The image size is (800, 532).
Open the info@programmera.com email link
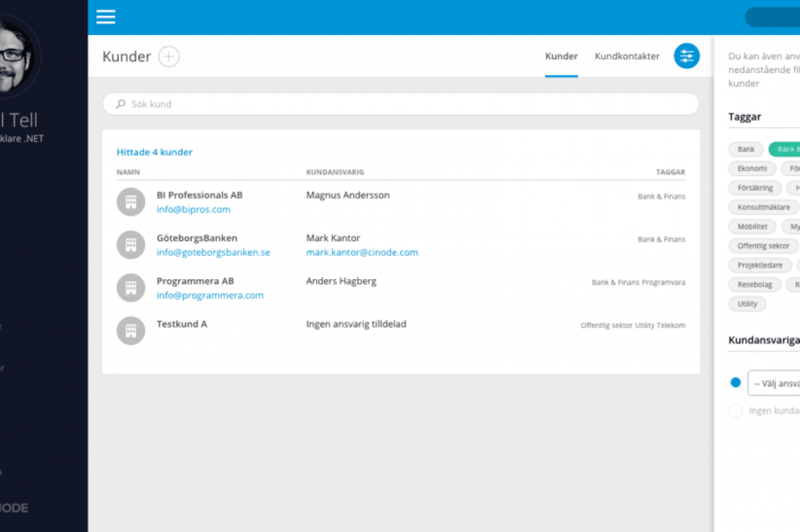(210, 296)
